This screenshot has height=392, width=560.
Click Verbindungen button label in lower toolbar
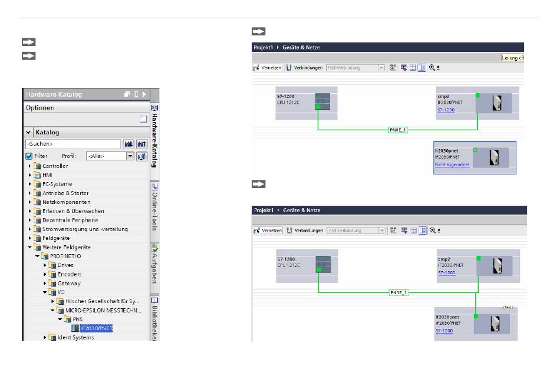click(309, 230)
